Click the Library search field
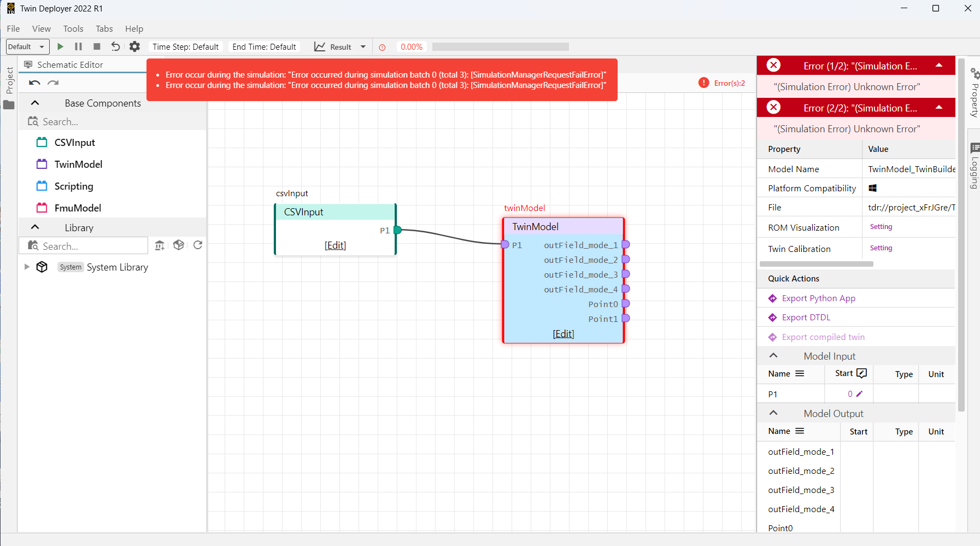This screenshot has height=546, width=980. point(84,246)
